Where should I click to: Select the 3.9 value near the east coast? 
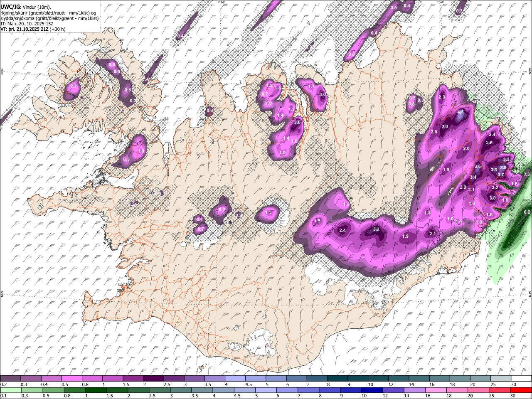pos(503,167)
